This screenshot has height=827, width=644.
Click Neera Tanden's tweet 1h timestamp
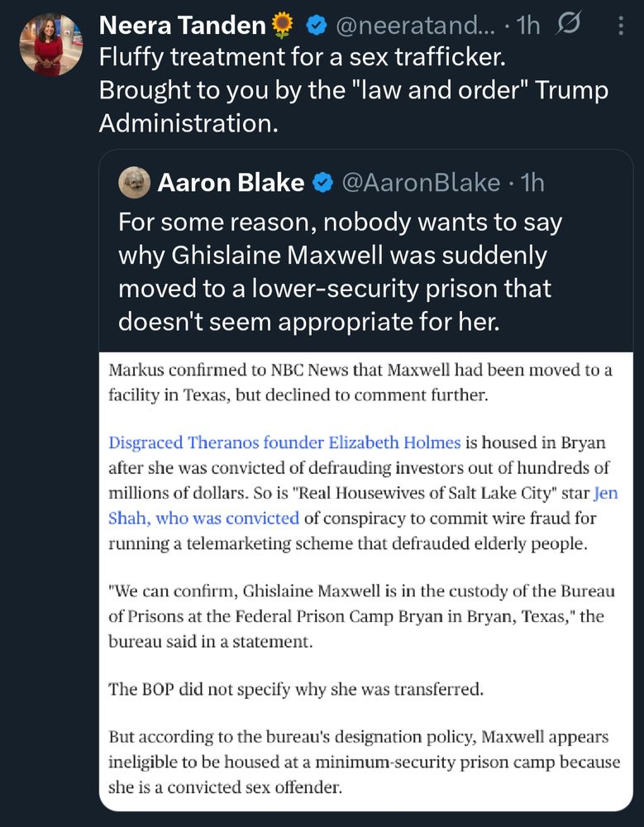coord(528,26)
